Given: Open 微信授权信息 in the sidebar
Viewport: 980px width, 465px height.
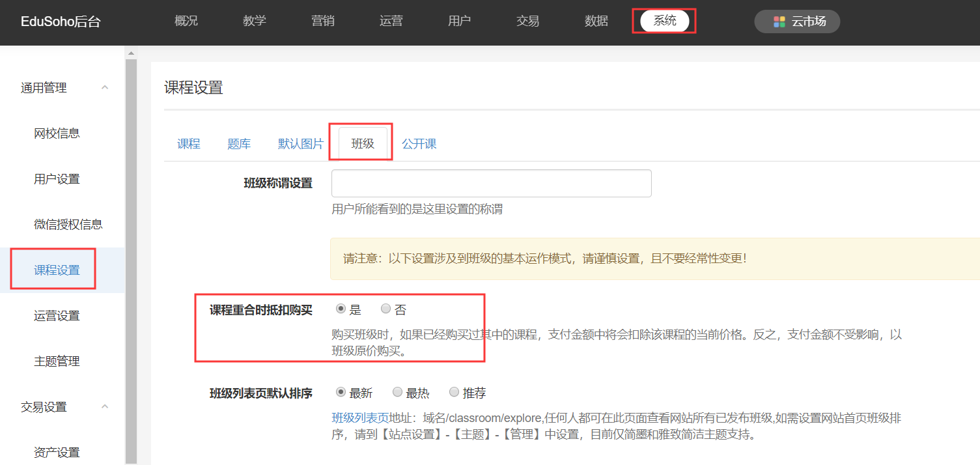Looking at the screenshot, I should (x=68, y=225).
